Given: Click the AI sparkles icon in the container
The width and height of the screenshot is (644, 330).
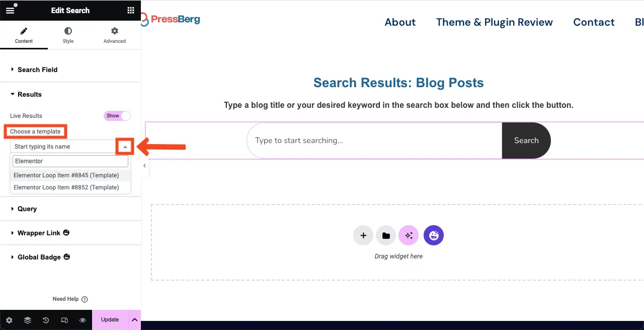Looking at the screenshot, I should point(409,235).
